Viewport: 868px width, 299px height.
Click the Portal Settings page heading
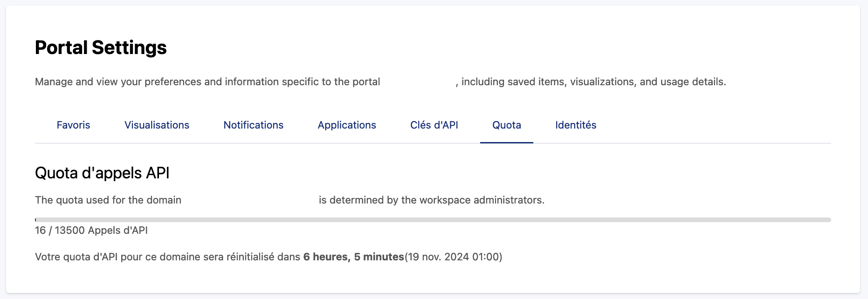(x=101, y=48)
